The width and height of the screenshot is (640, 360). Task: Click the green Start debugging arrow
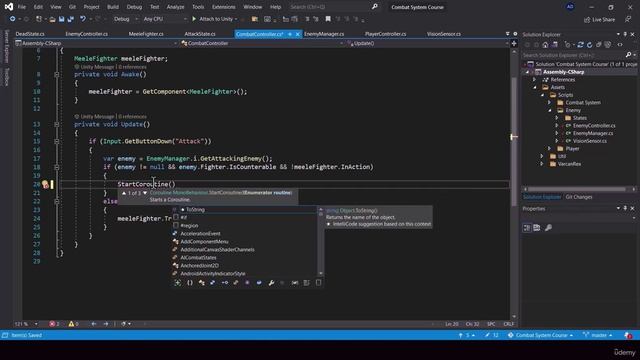194,19
